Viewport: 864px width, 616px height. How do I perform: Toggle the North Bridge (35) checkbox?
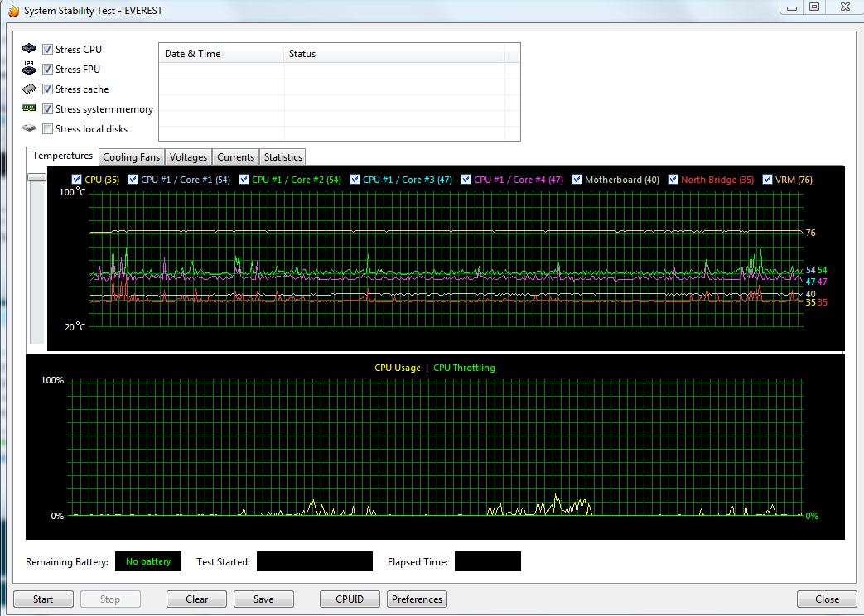pyautogui.click(x=673, y=179)
